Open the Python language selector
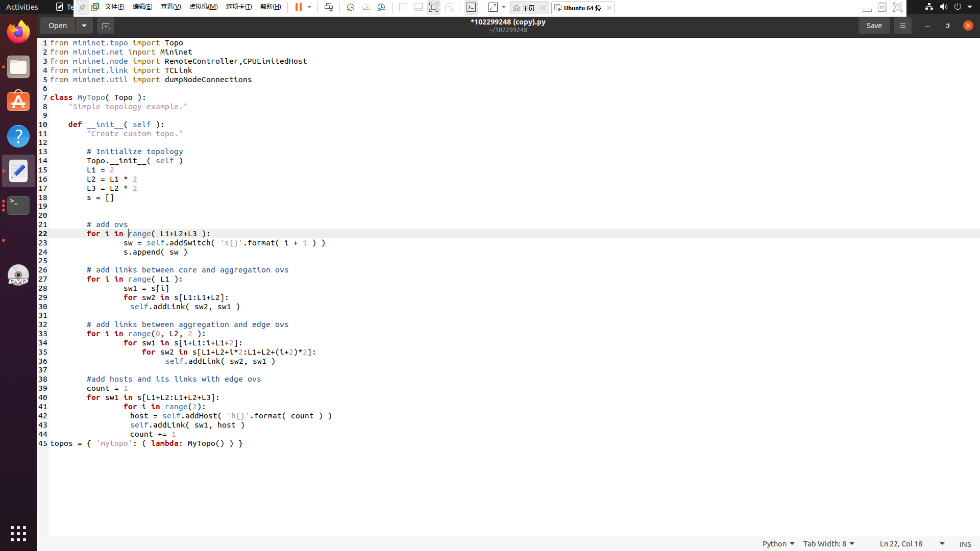The width and height of the screenshot is (980, 551). [x=778, y=544]
